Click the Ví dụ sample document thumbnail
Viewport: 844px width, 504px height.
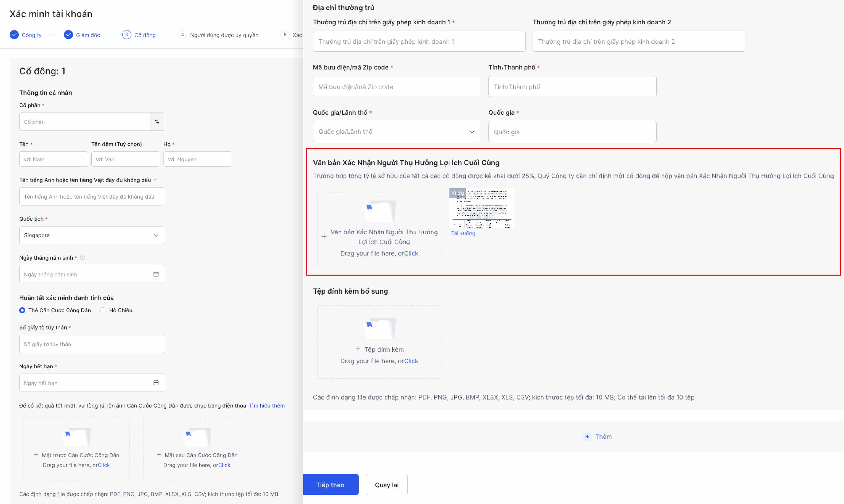click(481, 208)
